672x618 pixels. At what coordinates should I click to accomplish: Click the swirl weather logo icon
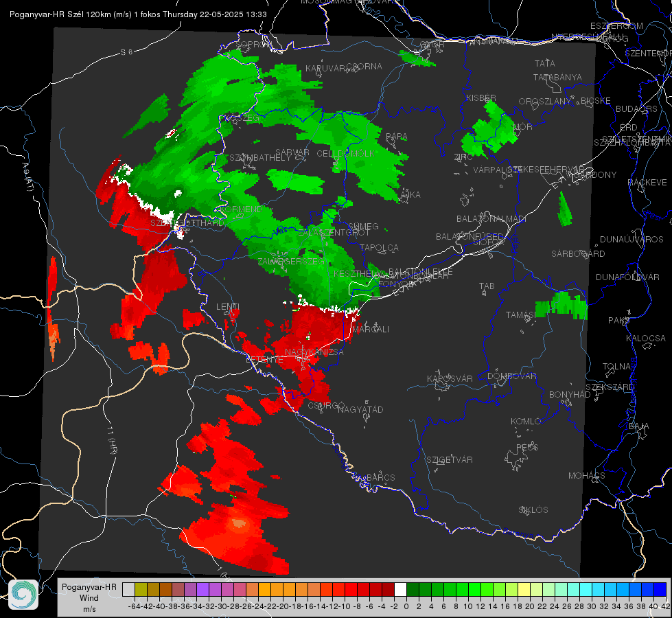point(23,595)
